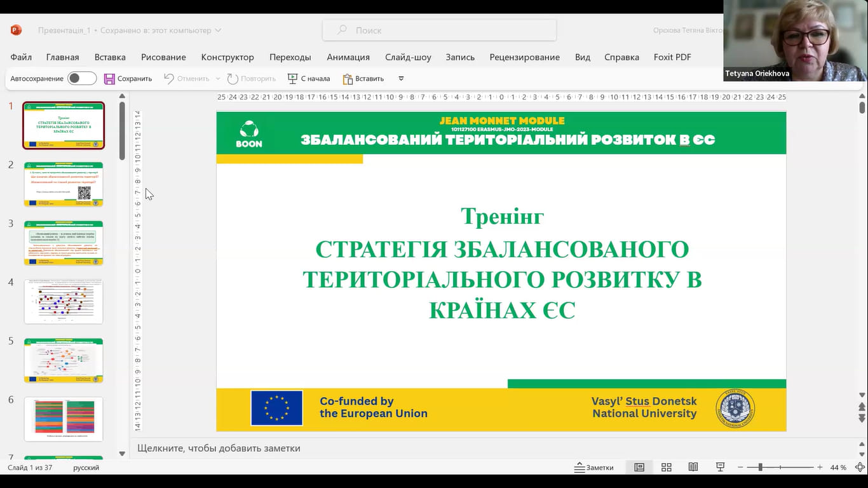868x488 pixels.
Task: Click the user account name in title bar
Action: [687, 30]
